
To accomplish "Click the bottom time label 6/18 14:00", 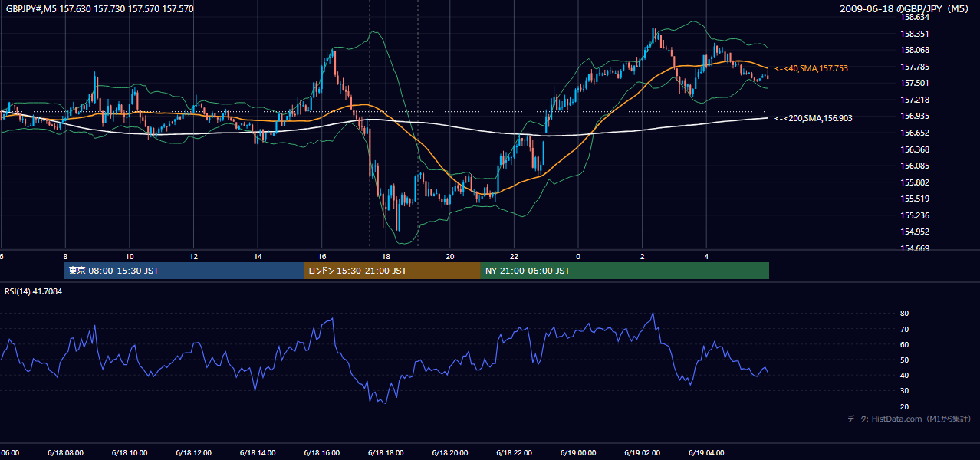I will pos(257,453).
